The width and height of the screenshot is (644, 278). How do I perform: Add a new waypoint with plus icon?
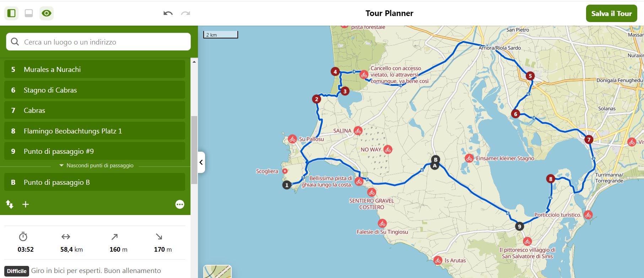tap(26, 204)
